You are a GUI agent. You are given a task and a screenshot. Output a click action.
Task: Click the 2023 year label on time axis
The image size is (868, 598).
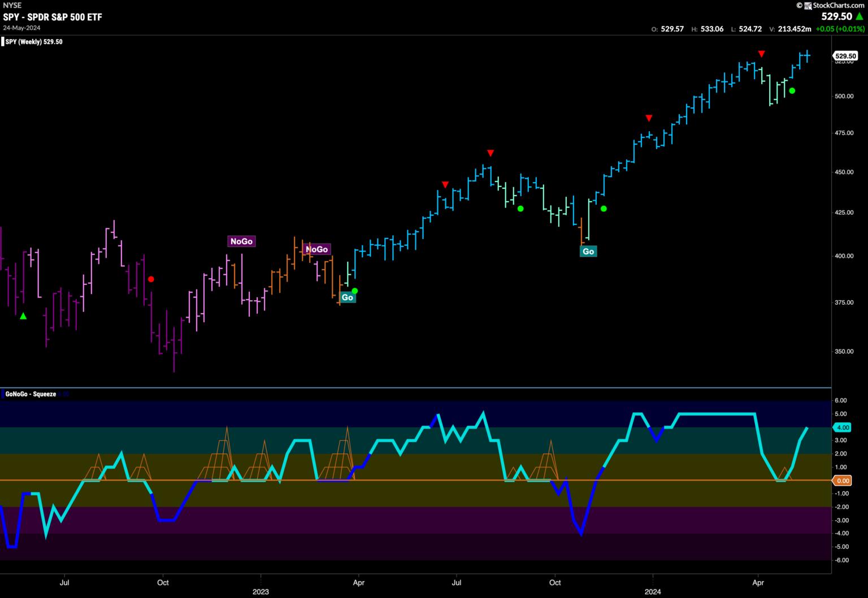[x=261, y=592]
